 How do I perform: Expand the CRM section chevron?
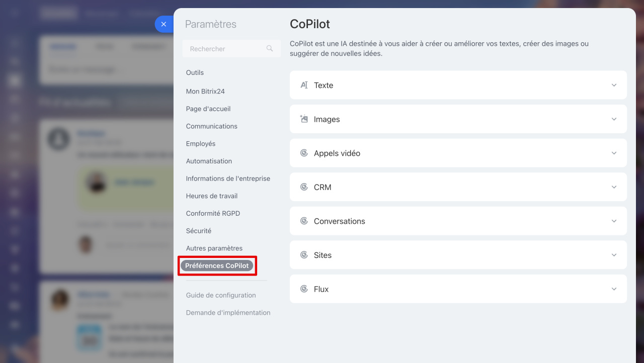pyautogui.click(x=614, y=187)
